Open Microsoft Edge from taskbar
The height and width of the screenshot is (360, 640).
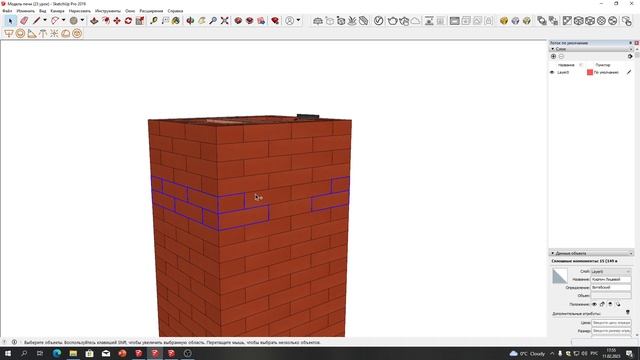pyautogui.click(x=57, y=353)
